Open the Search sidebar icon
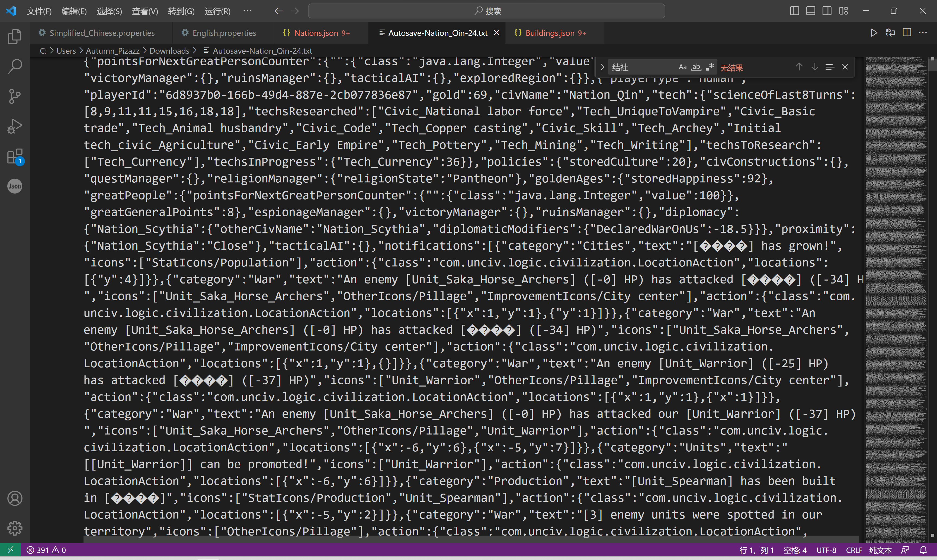This screenshot has width=937, height=560. click(14, 66)
